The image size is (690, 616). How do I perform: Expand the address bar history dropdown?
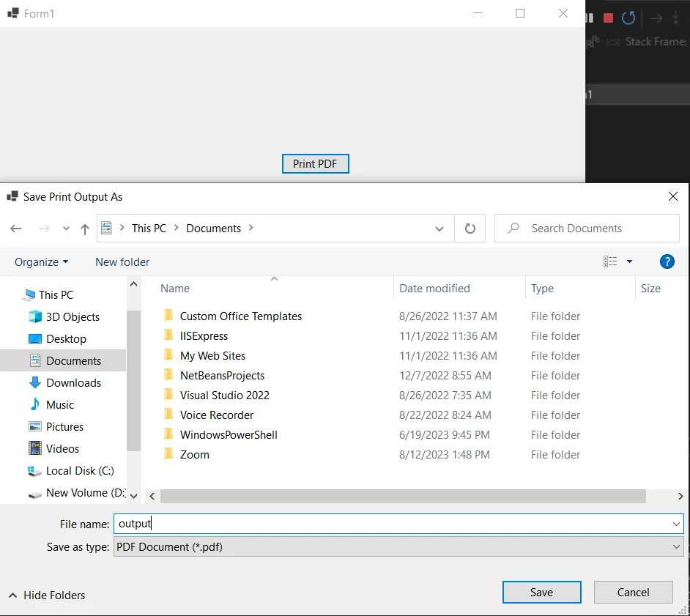click(439, 229)
